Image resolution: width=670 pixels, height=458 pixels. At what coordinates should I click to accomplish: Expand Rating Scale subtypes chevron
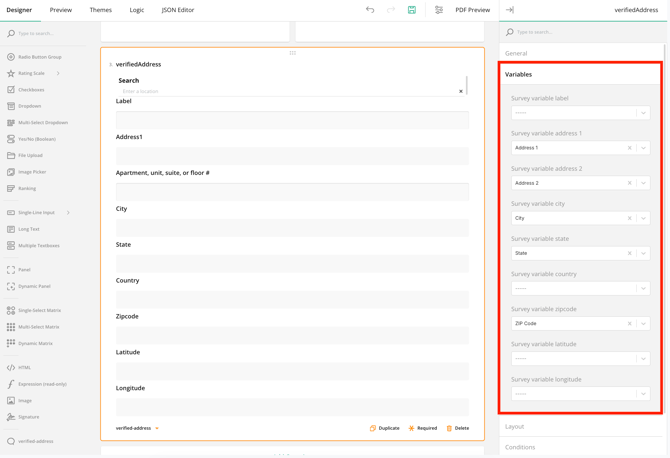coord(58,73)
